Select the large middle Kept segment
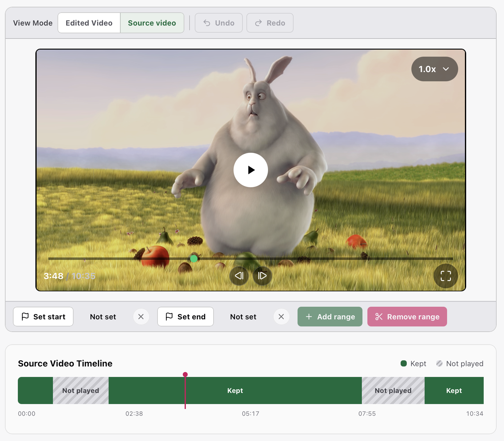 [235, 390]
